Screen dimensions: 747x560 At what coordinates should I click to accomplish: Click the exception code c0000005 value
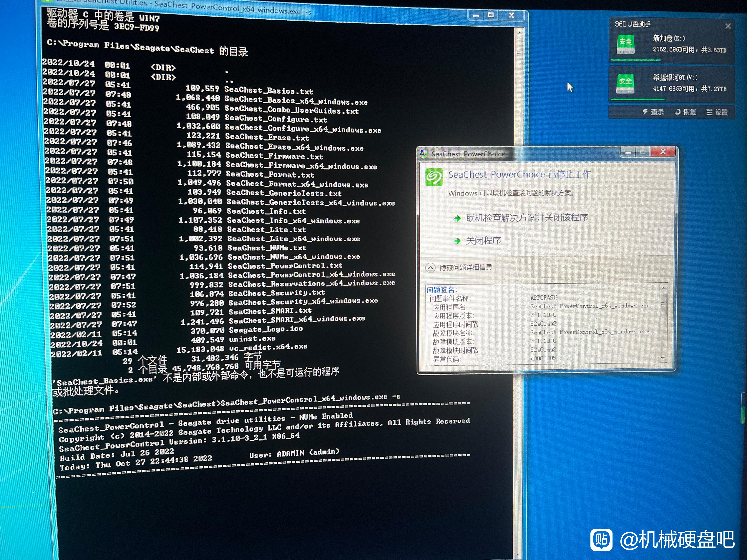(x=543, y=358)
